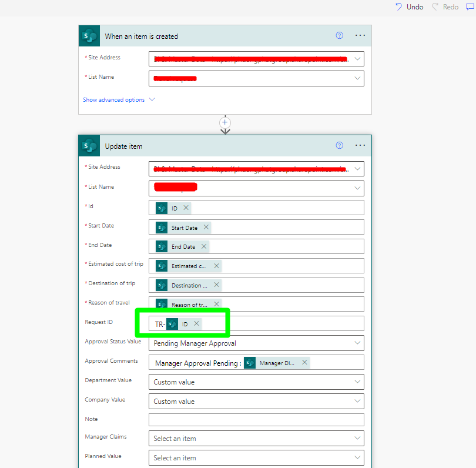Expand trigger List Name dropdown
Image resolution: width=476 pixels, height=468 pixels.
click(357, 78)
